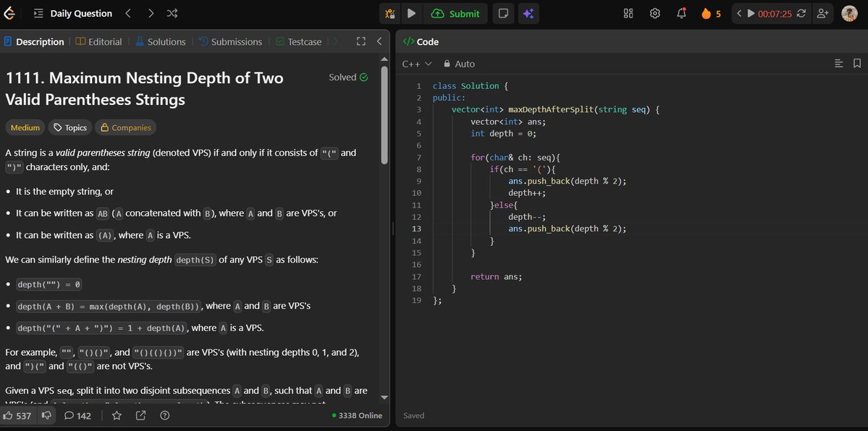This screenshot has width=868, height=431.
Task: Open the debugger icon
Action: tap(389, 14)
